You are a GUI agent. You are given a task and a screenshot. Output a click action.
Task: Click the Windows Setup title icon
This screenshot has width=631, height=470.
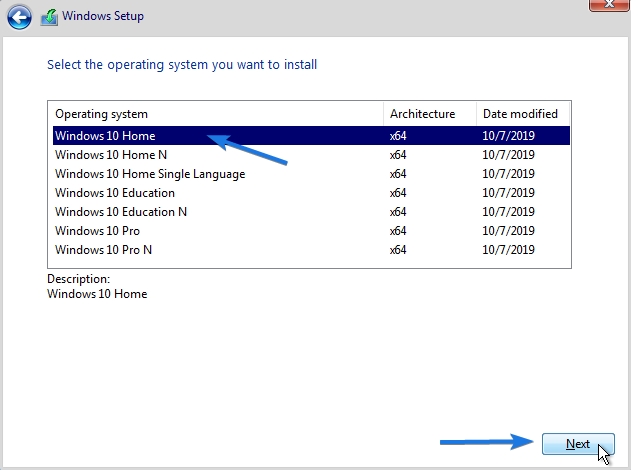[49, 17]
